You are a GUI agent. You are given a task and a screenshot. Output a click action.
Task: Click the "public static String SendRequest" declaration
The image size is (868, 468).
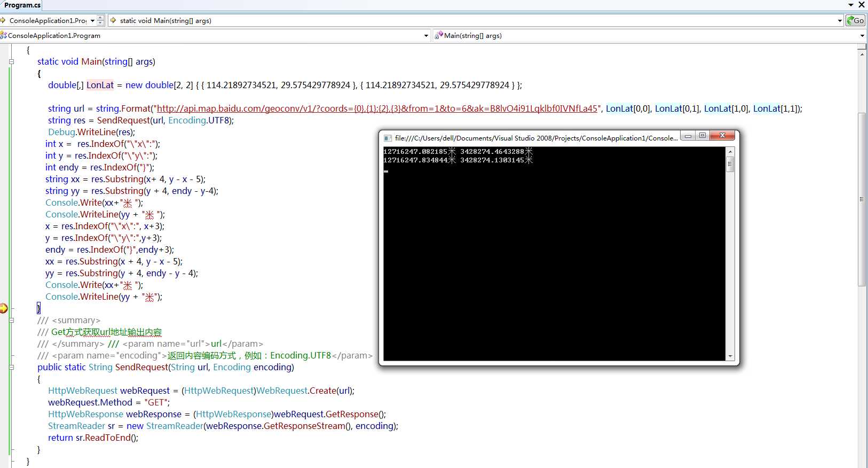pos(165,367)
